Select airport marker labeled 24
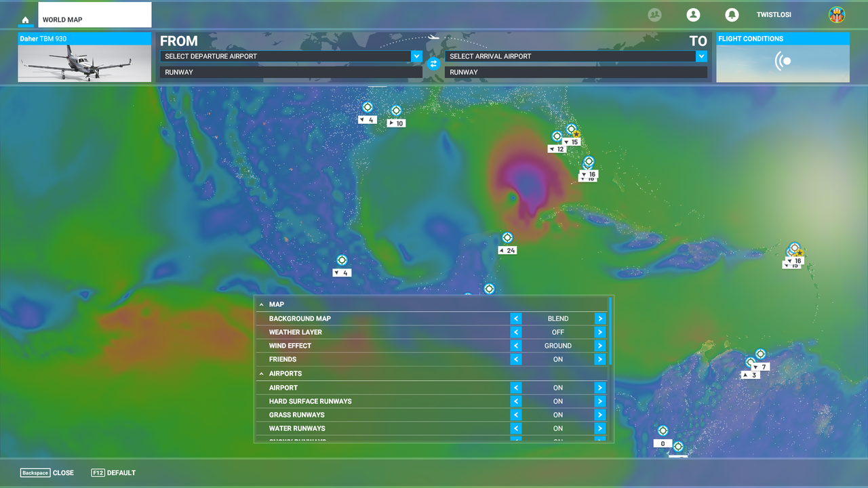Image resolution: width=868 pixels, height=488 pixels. [507, 239]
